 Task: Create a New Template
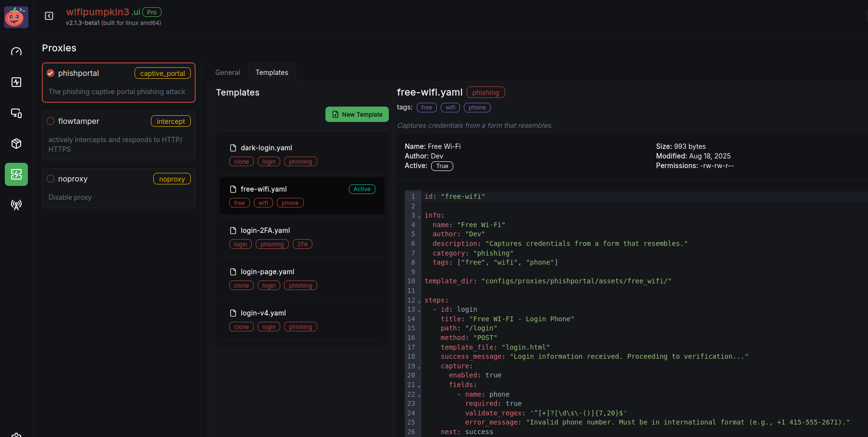coord(357,114)
